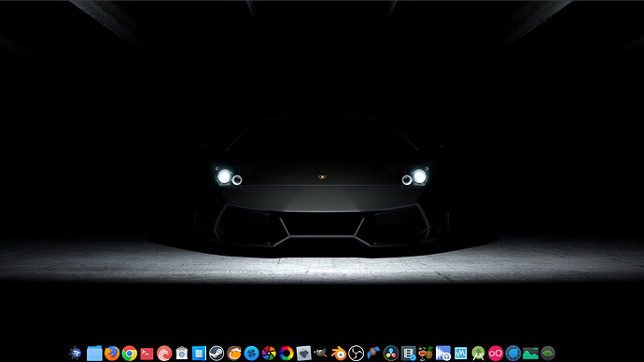Open the Zorin menu launcher in dock
Image resolution: width=644 pixels, height=362 pixels.
pos(76,353)
